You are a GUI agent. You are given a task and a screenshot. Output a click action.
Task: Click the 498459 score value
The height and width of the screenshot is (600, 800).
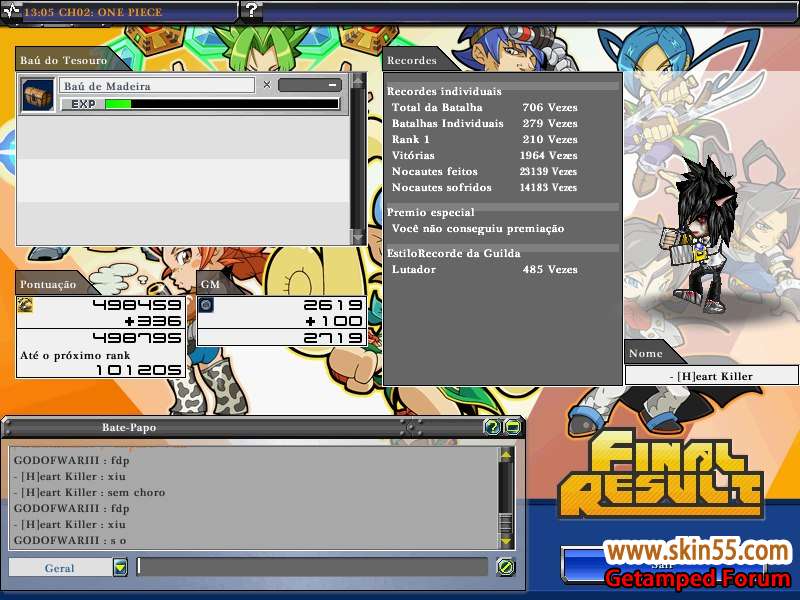tap(137, 305)
